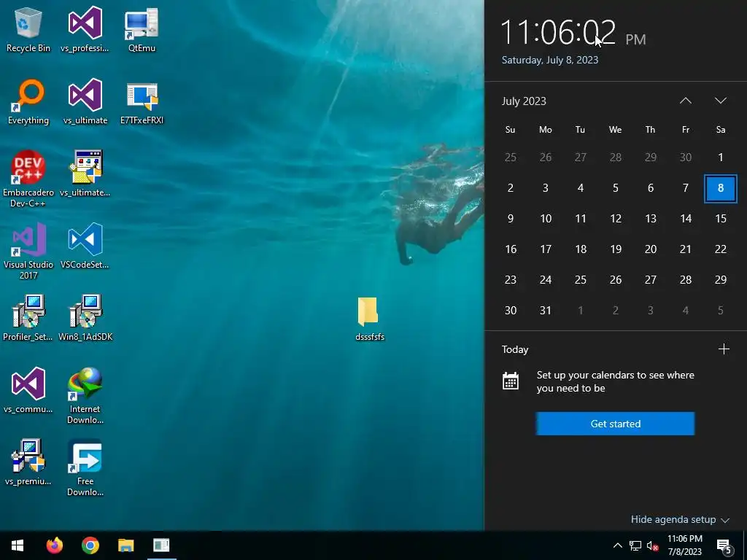This screenshot has width=747, height=560.
Task: Select the Recycle Bin desktop icon
Action: [x=28, y=29]
